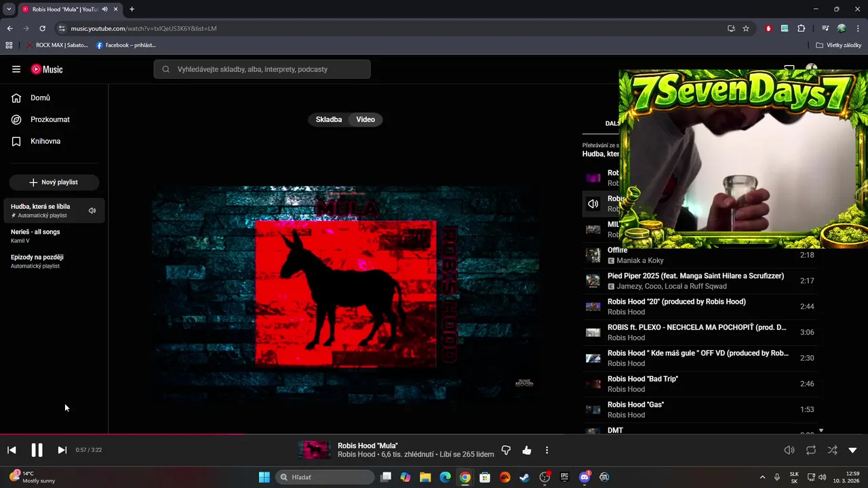Go back in browser history

[x=9, y=28]
